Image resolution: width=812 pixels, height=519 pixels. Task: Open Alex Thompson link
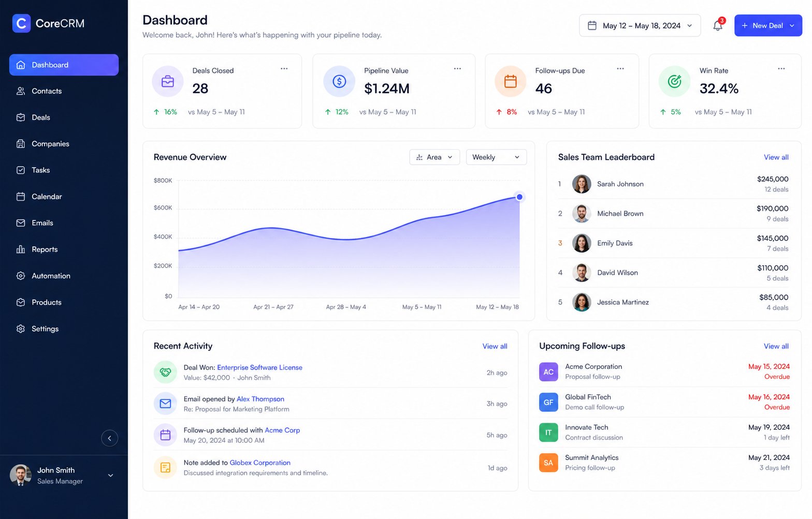coord(260,399)
